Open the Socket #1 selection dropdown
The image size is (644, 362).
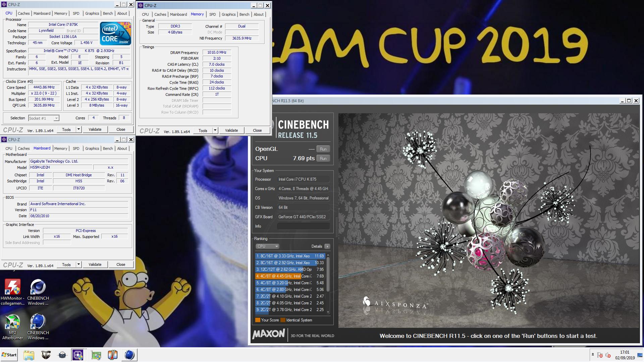coord(44,118)
